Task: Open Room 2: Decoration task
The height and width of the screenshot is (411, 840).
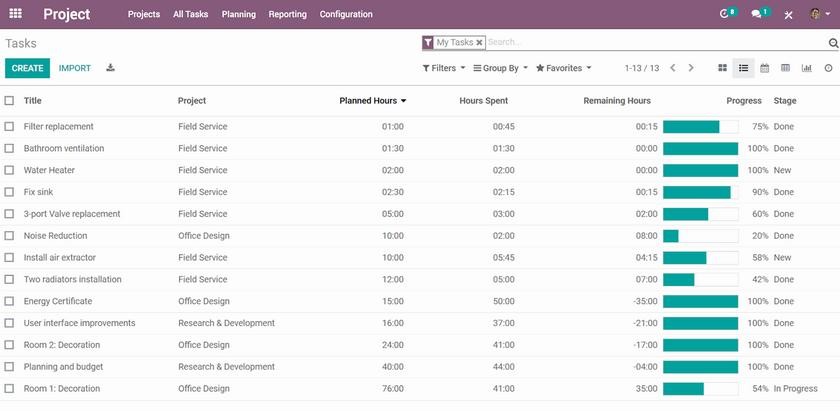Action: tap(62, 345)
